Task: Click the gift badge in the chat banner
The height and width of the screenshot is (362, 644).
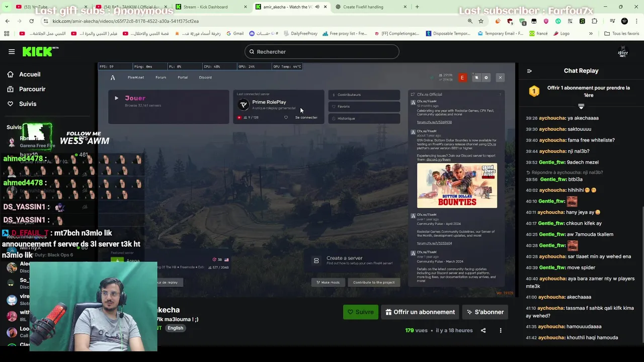Action: click(534, 91)
